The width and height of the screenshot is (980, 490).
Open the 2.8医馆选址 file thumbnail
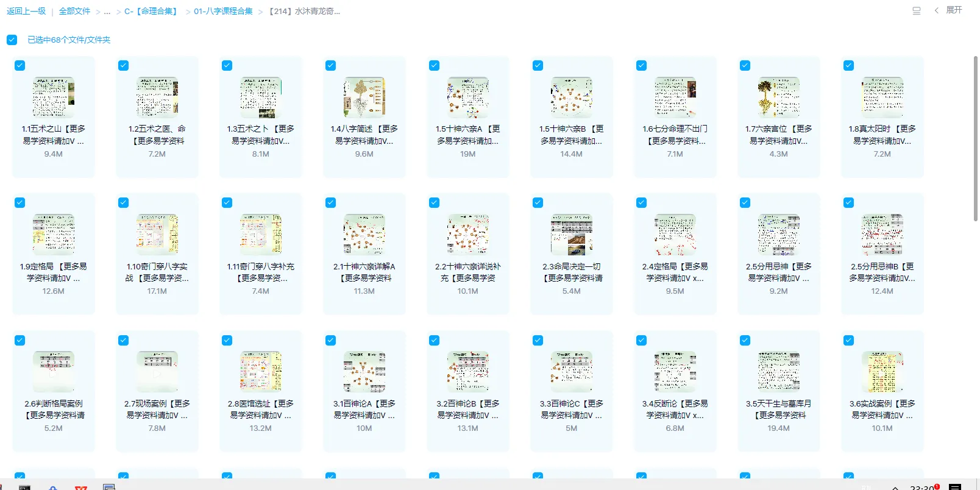pos(260,372)
